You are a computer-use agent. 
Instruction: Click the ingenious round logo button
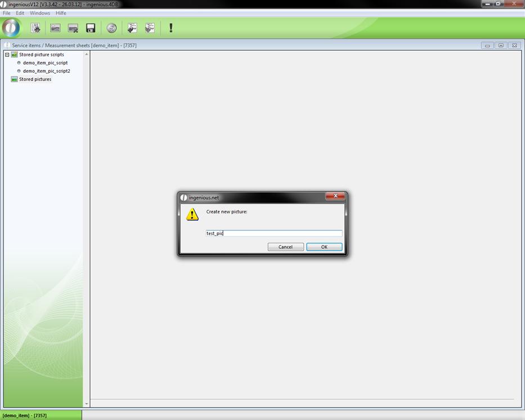coord(11,28)
